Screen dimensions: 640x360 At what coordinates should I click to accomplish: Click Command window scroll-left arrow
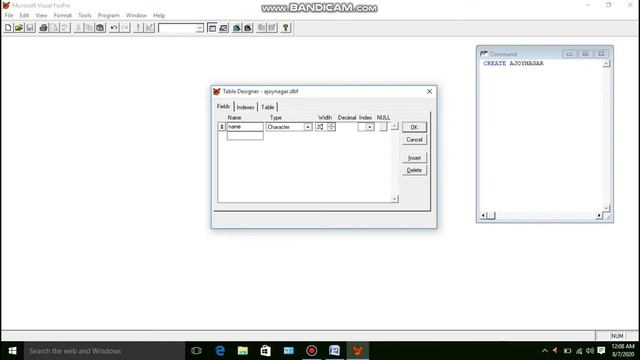[x=483, y=215]
